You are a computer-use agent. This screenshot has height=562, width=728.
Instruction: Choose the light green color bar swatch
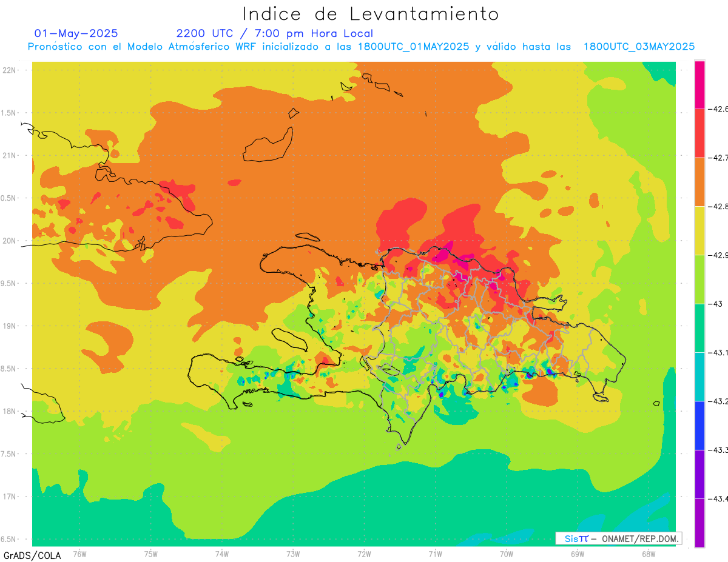tap(699, 279)
